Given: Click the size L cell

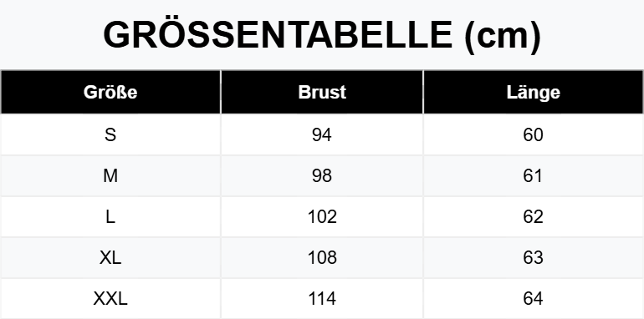Looking at the screenshot, I should pyautogui.click(x=110, y=216).
